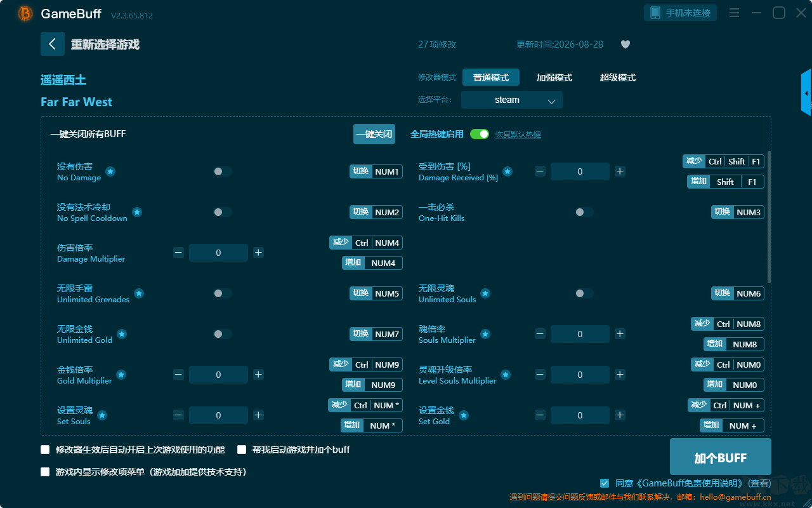812x508 pixels.
Task: Enable the Unlimited Gold switch
Action: [223, 334]
